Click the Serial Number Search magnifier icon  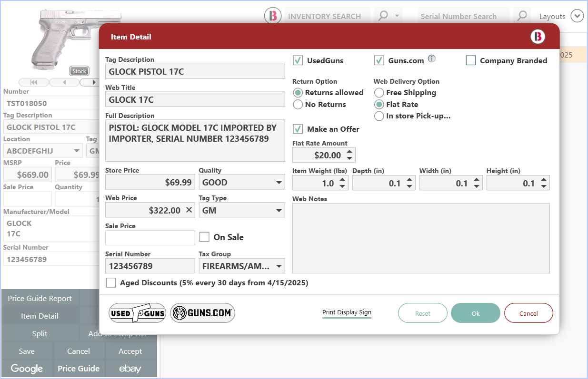click(x=522, y=16)
